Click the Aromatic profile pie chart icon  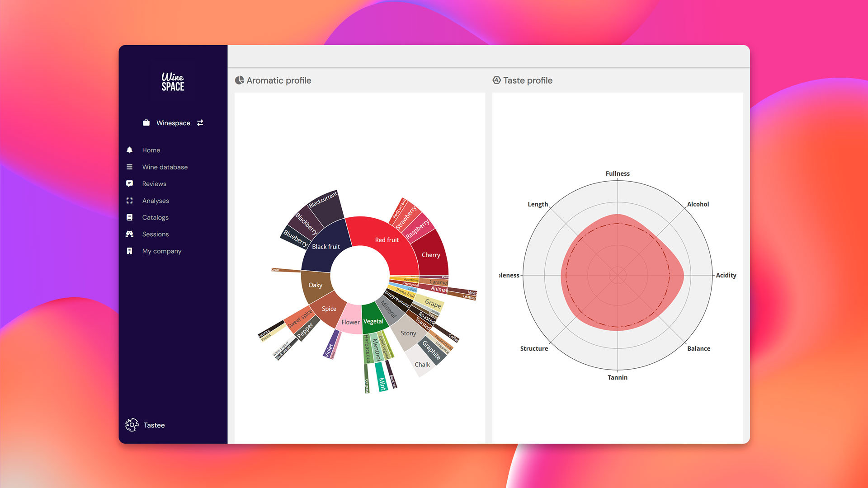click(239, 80)
